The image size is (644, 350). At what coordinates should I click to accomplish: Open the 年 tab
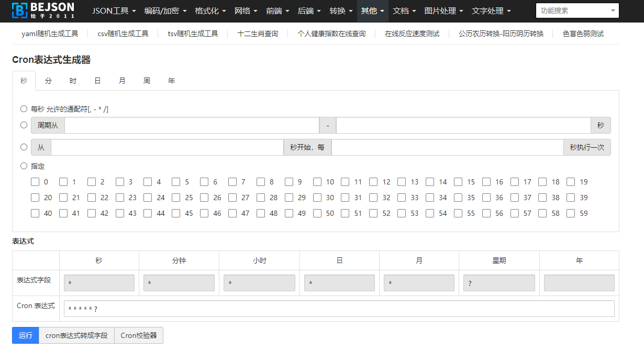(171, 81)
